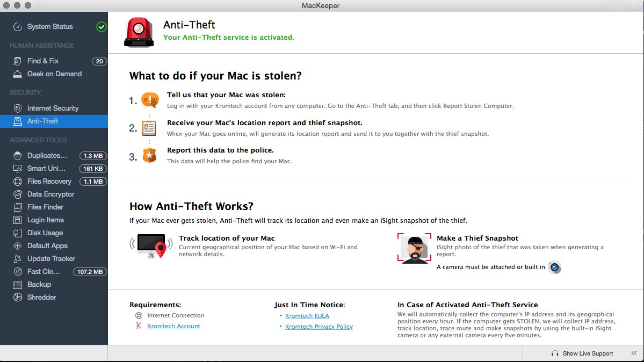Click the 161 KB Smart Uninstaller badge
This screenshot has width=644, height=362.
coord(93,169)
